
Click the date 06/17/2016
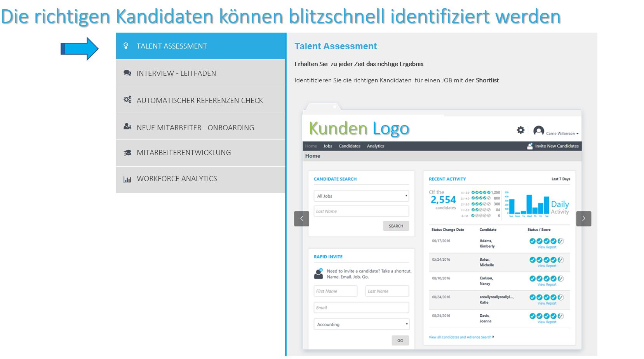click(441, 241)
